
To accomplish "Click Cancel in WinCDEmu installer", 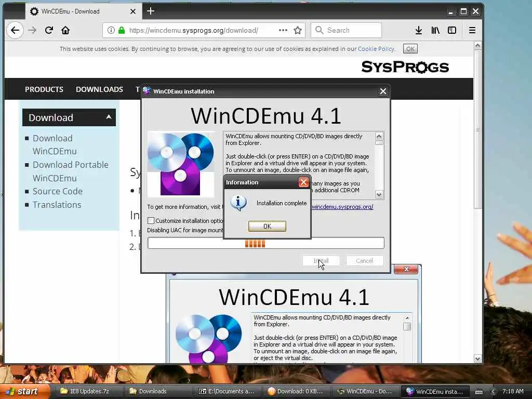I will pos(364,261).
